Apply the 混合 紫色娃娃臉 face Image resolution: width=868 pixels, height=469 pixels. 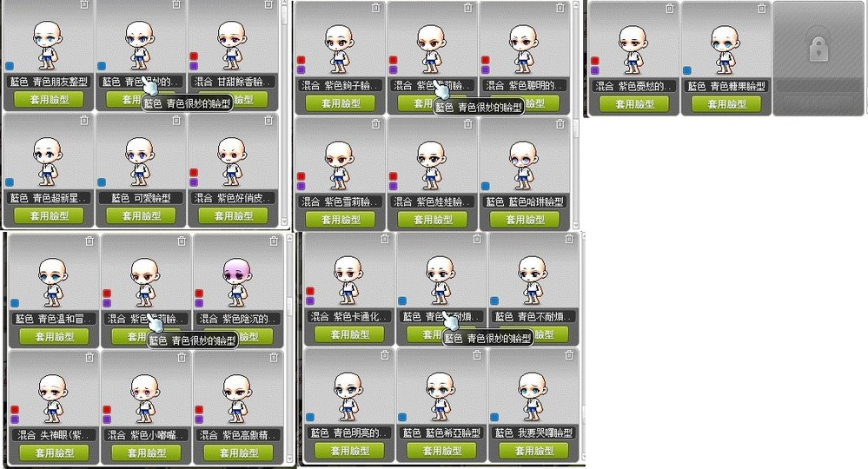(x=433, y=220)
